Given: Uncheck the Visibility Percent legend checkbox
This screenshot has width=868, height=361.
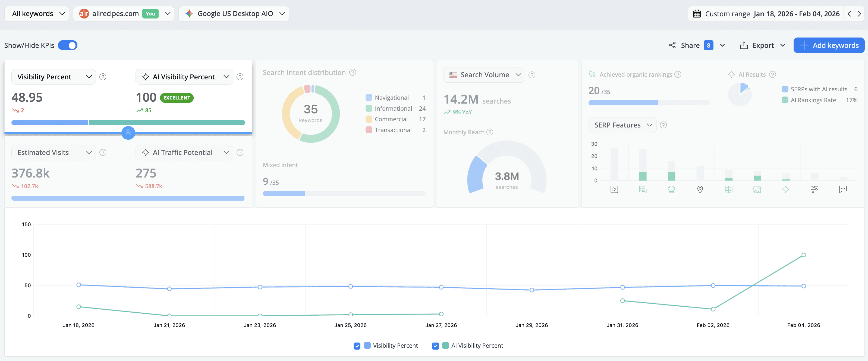Looking at the screenshot, I should point(357,346).
